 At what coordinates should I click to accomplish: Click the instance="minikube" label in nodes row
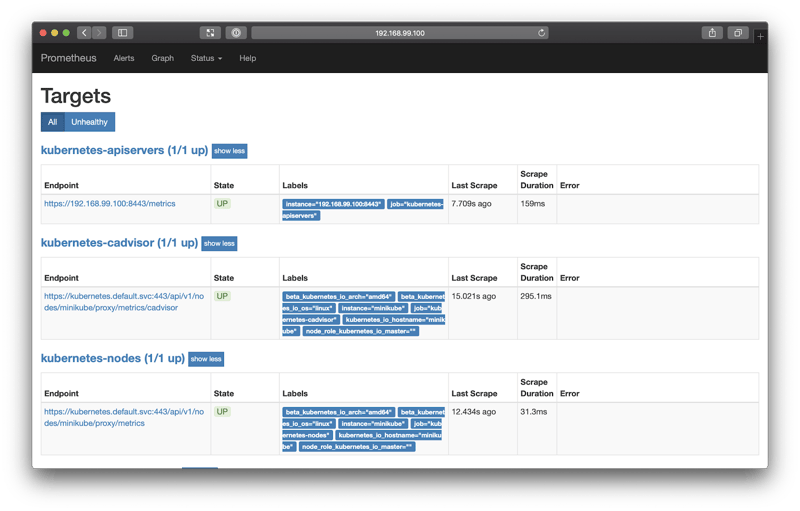tap(373, 424)
